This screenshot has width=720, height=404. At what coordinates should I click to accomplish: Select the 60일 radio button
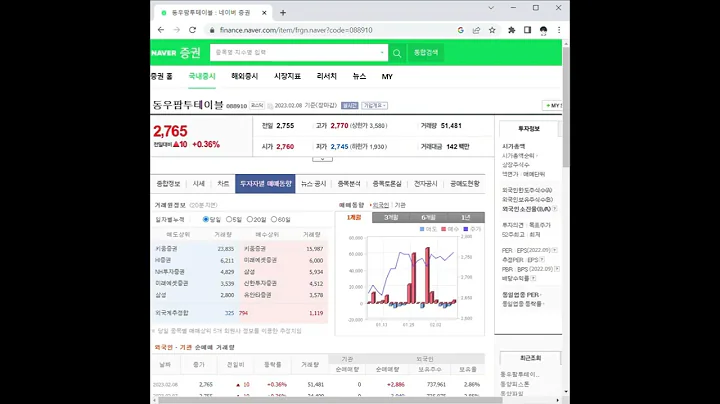coord(274,219)
